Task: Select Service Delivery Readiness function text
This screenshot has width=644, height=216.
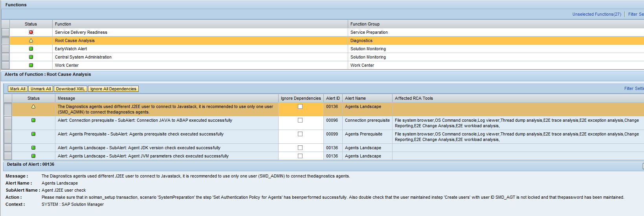Action: (81, 32)
